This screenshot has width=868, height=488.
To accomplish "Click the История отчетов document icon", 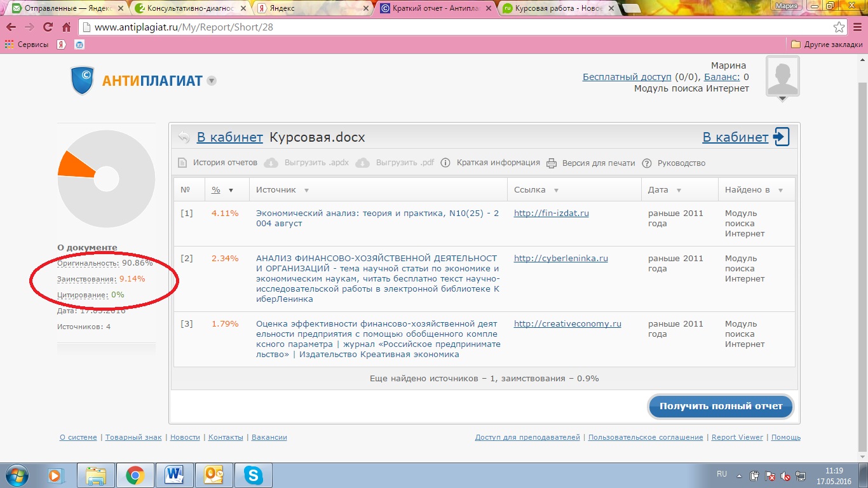I will click(183, 163).
